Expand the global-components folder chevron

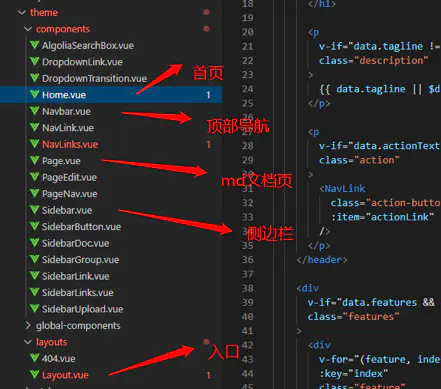28,325
